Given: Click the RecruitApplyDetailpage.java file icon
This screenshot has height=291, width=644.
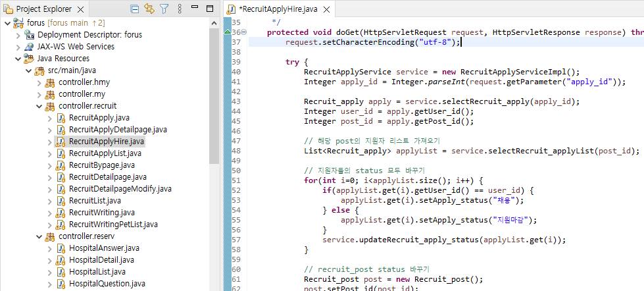Looking at the screenshot, I should pos(61,130).
